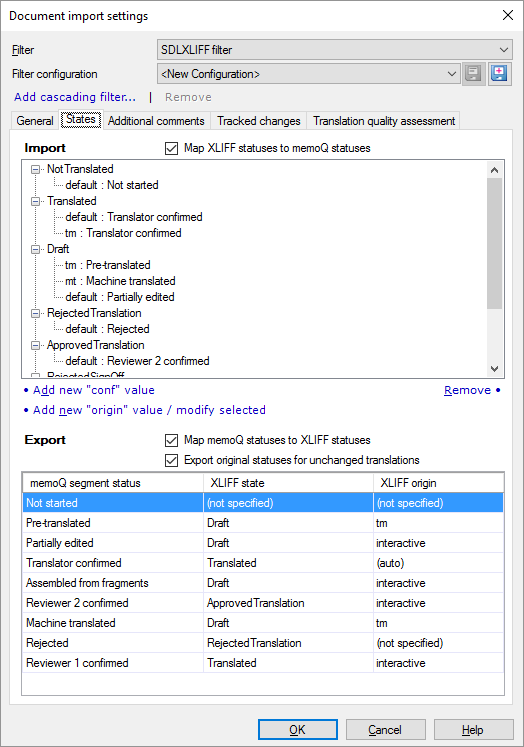This screenshot has height=747, width=524.
Task: Select the "Reviewer 2 confirmed" export status cell
Action: [113, 603]
